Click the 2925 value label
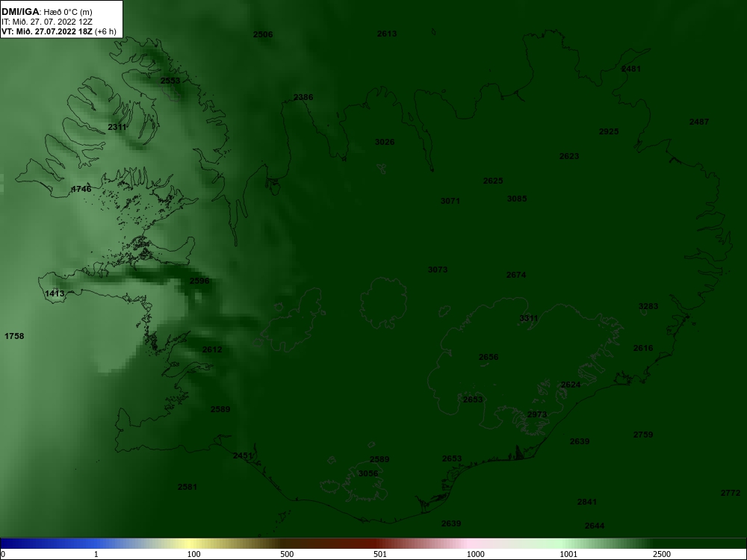The height and width of the screenshot is (560, 747). point(609,131)
